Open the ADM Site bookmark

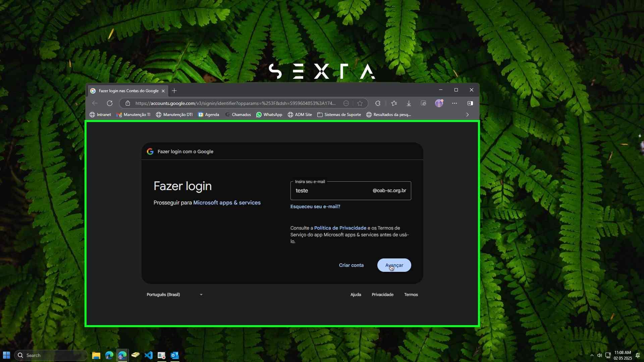pyautogui.click(x=300, y=115)
